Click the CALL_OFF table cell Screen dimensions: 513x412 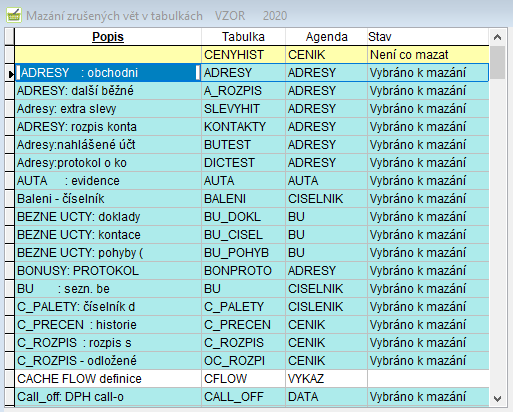(x=243, y=397)
